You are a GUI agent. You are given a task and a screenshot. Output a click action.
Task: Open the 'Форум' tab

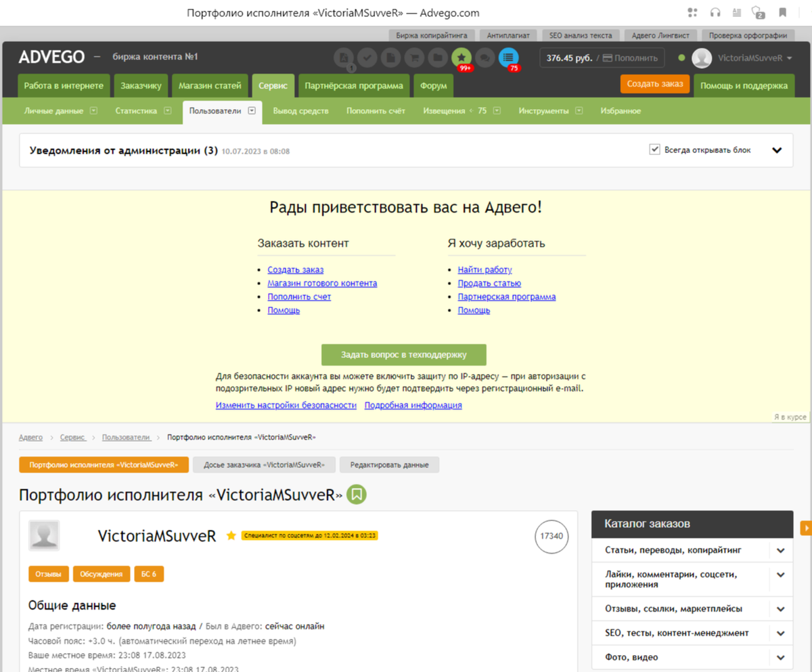tap(433, 86)
